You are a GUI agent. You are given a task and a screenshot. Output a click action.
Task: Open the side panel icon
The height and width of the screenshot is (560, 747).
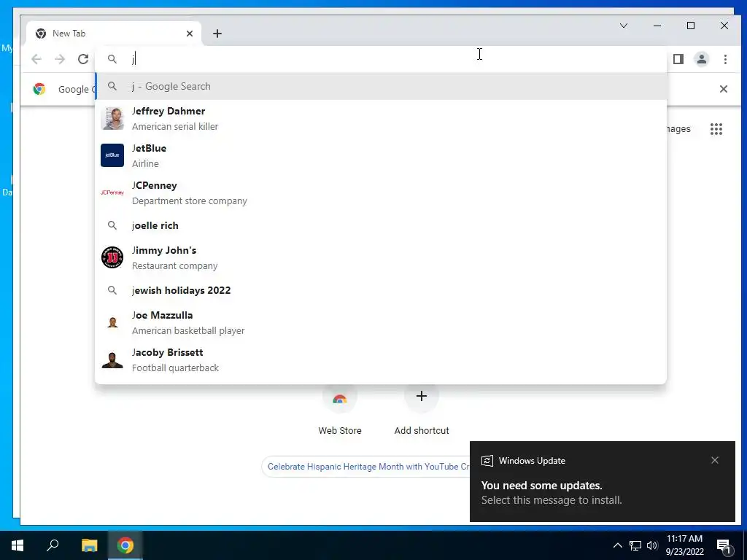[x=678, y=59]
